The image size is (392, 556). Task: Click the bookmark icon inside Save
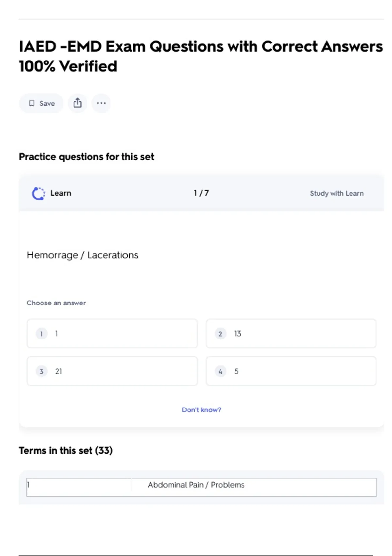(x=32, y=103)
